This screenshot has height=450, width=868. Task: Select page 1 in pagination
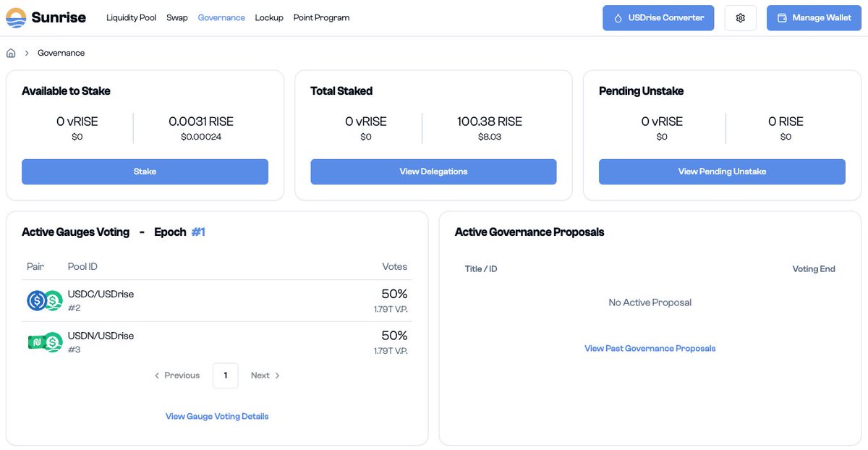click(226, 375)
